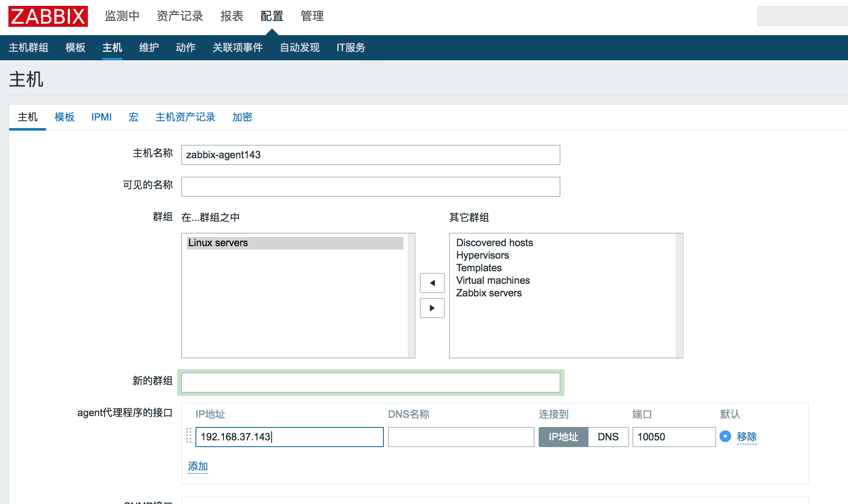This screenshot has height=504, width=848.
Task: Select Templates in other groups
Action: [x=479, y=268]
